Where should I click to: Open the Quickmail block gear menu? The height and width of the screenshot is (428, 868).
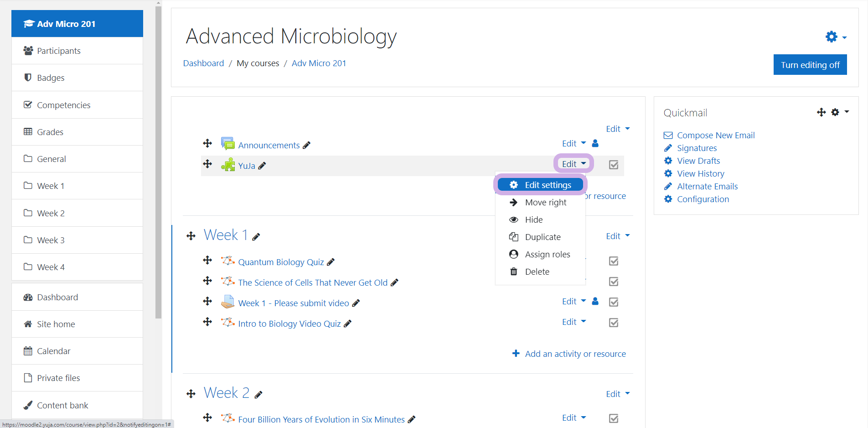click(839, 112)
